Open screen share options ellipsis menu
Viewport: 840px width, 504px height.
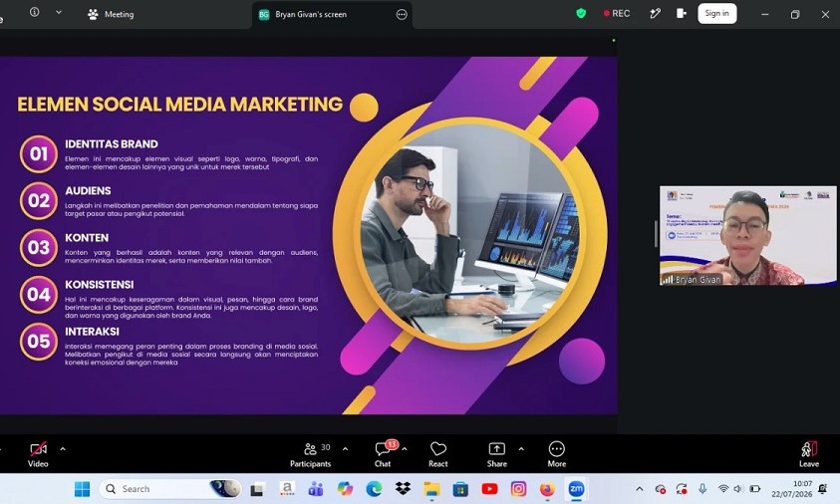point(402,15)
